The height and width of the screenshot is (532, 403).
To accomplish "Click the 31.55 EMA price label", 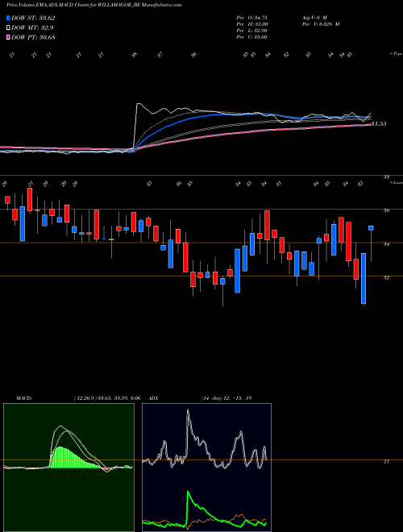I will pos(379,124).
